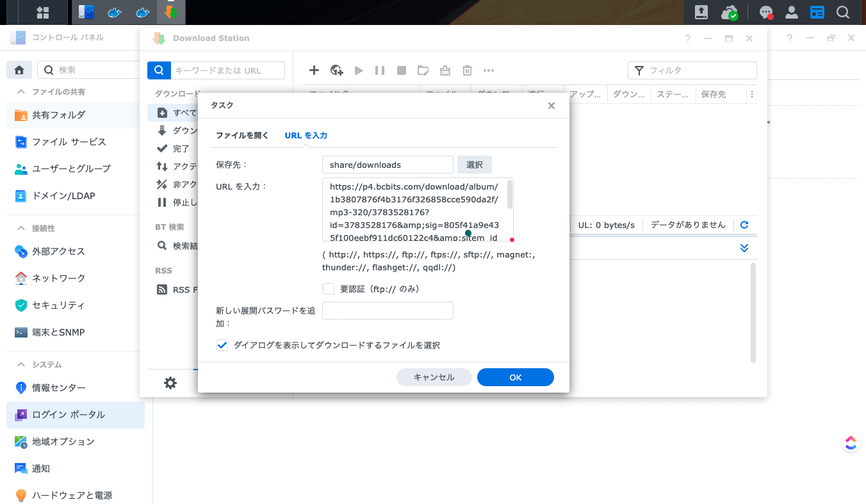The width and height of the screenshot is (866, 504).
Task: Delete a task with the trash icon
Action: pos(466,70)
